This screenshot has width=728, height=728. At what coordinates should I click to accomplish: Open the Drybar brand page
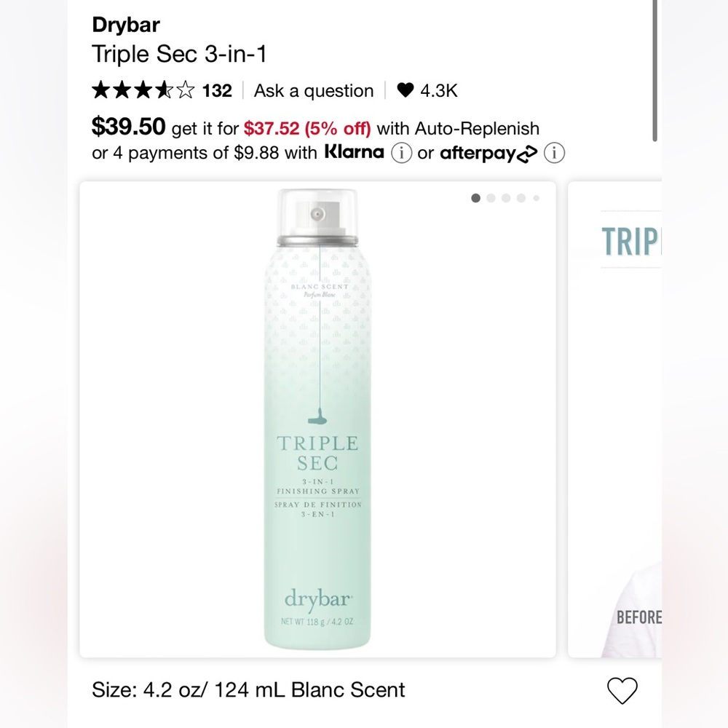125,25
